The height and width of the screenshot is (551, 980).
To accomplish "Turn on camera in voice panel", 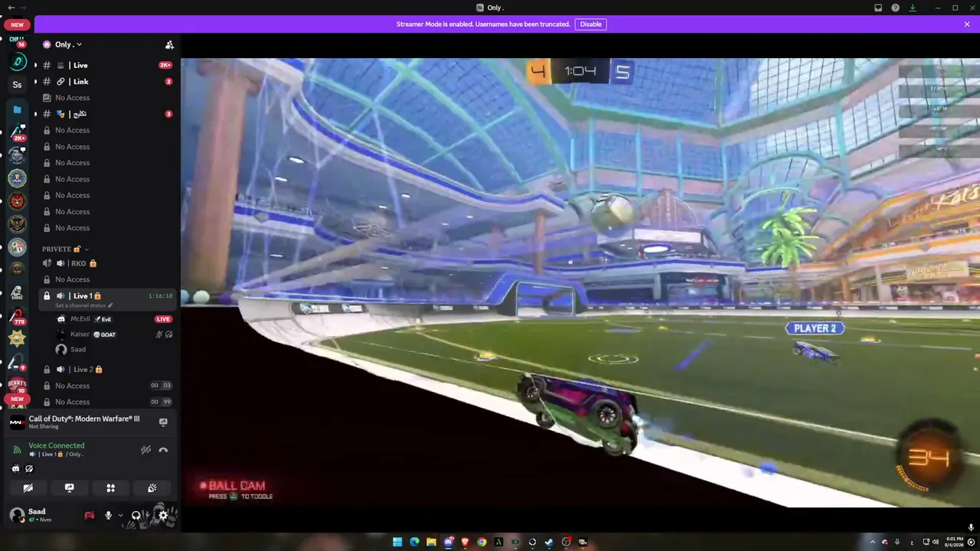I will click(28, 488).
